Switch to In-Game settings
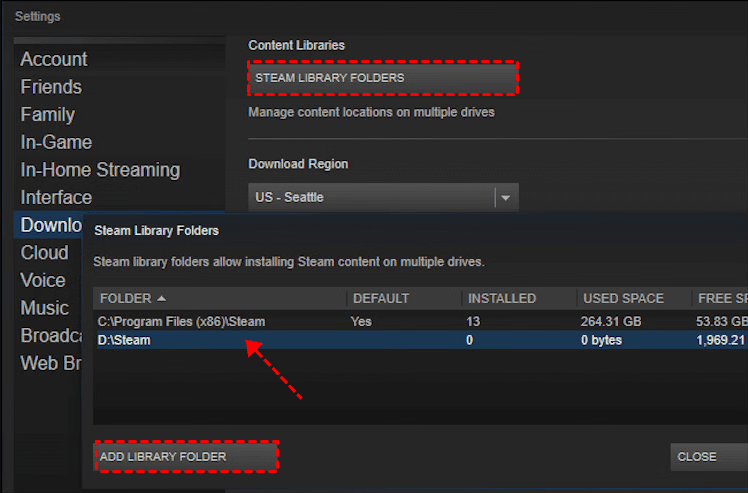Screen dimensions: 748x493 [56, 142]
